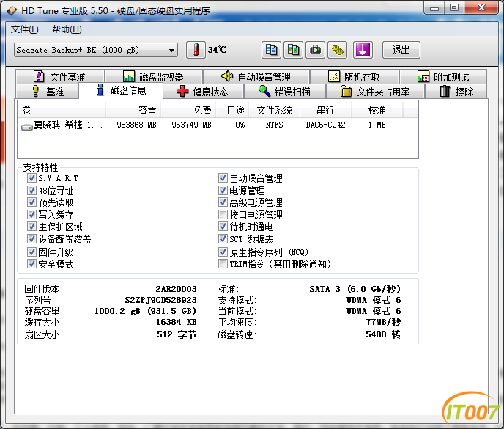Click the copy screenshot toolbar icon
The width and height of the screenshot is (504, 429).
coord(293,50)
